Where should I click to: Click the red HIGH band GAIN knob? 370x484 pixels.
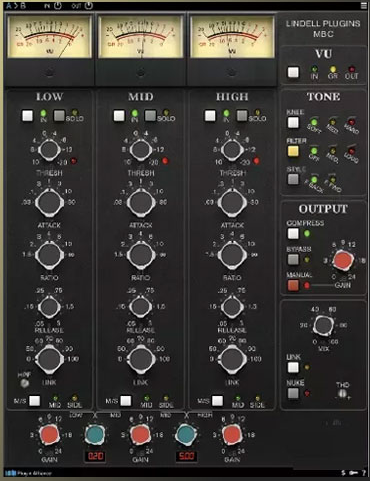coord(232,435)
